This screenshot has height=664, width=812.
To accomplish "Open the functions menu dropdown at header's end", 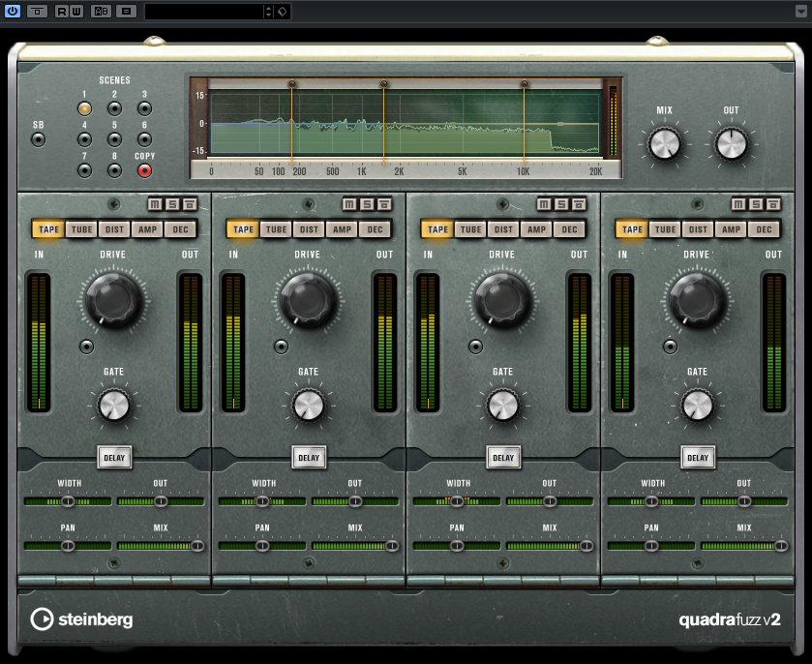I will click(800, 12).
